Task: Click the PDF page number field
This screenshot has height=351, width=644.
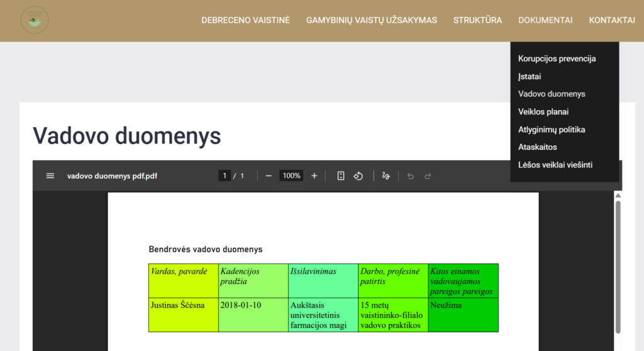Action: click(225, 176)
